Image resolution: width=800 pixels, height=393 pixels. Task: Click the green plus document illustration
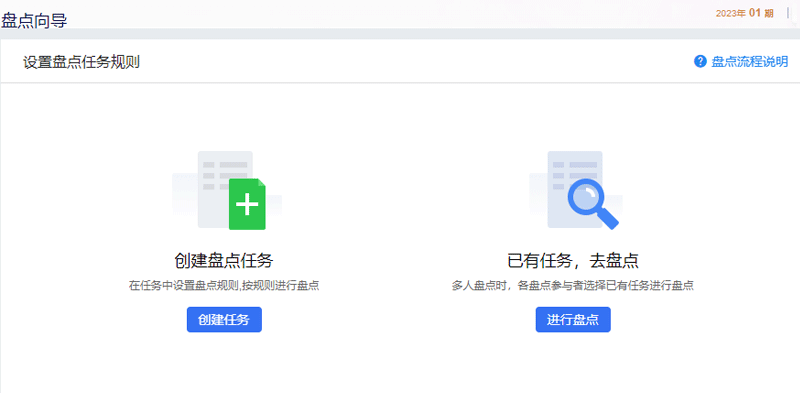pyautogui.click(x=227, y=190)
